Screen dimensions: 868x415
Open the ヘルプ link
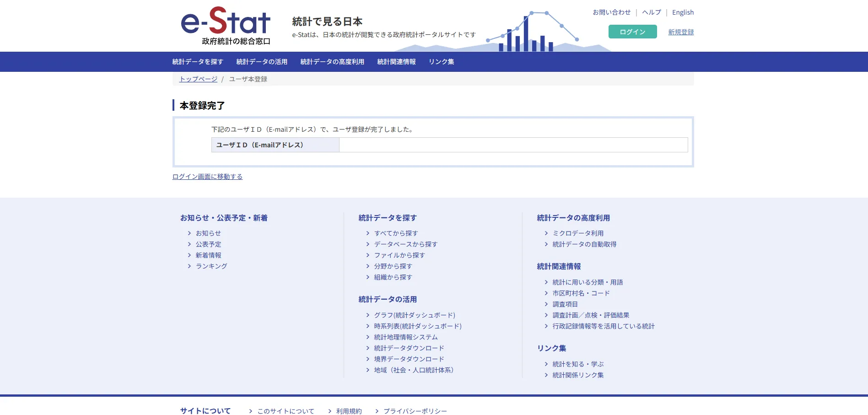click(x=652, y=12)
